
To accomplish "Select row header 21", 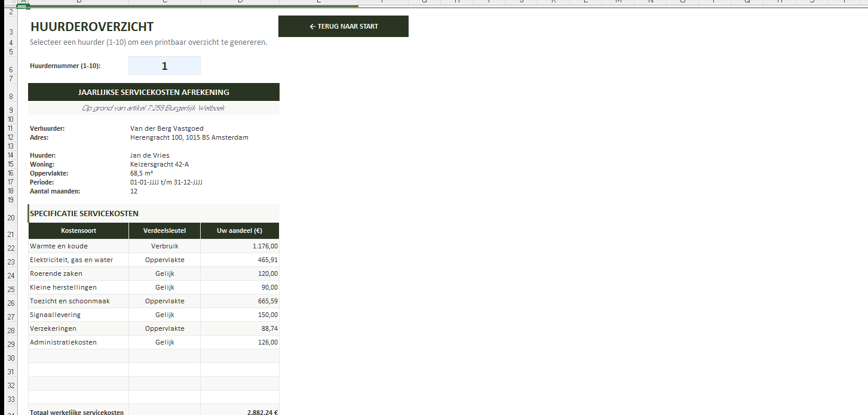I will [11, 235].
